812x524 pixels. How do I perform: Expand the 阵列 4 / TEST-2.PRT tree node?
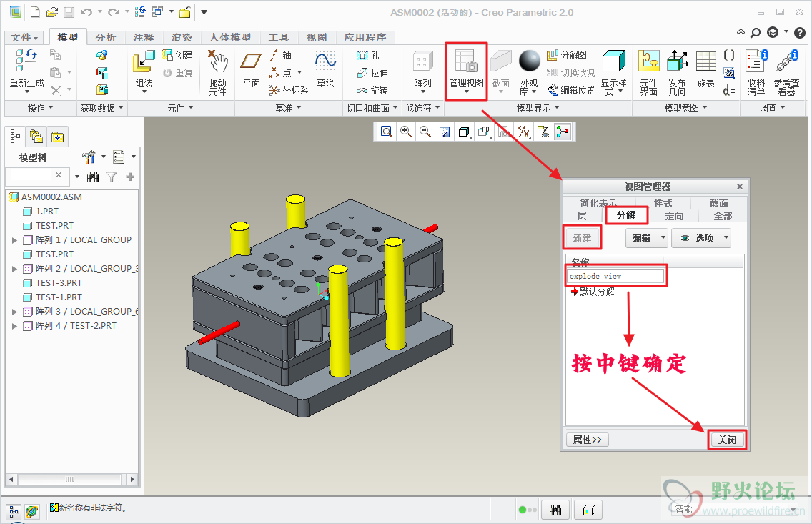point(14,326)
